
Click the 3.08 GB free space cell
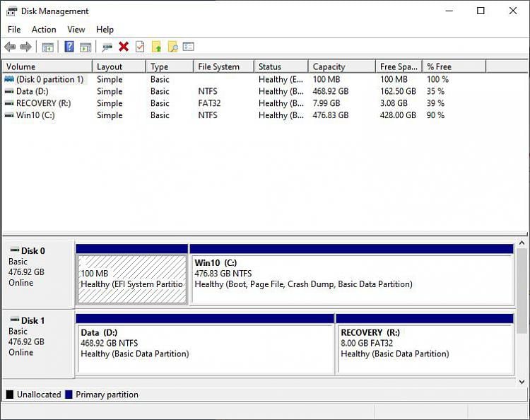394,103
